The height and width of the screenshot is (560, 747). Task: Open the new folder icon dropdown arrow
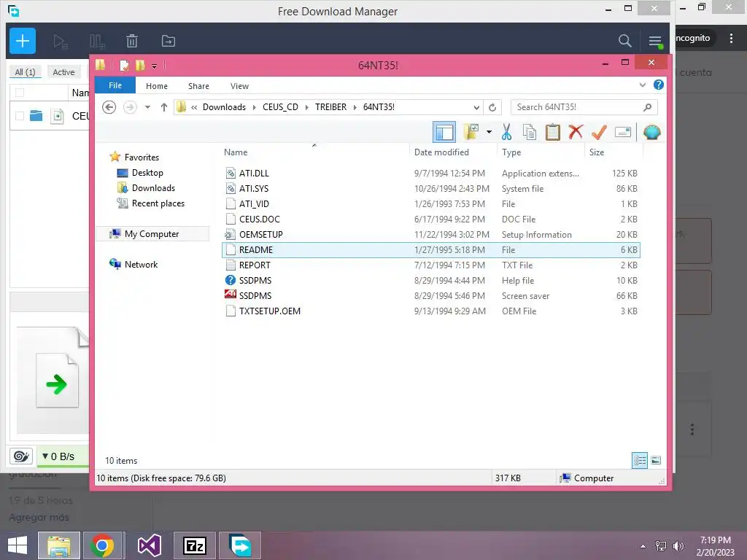click(489, 132)
